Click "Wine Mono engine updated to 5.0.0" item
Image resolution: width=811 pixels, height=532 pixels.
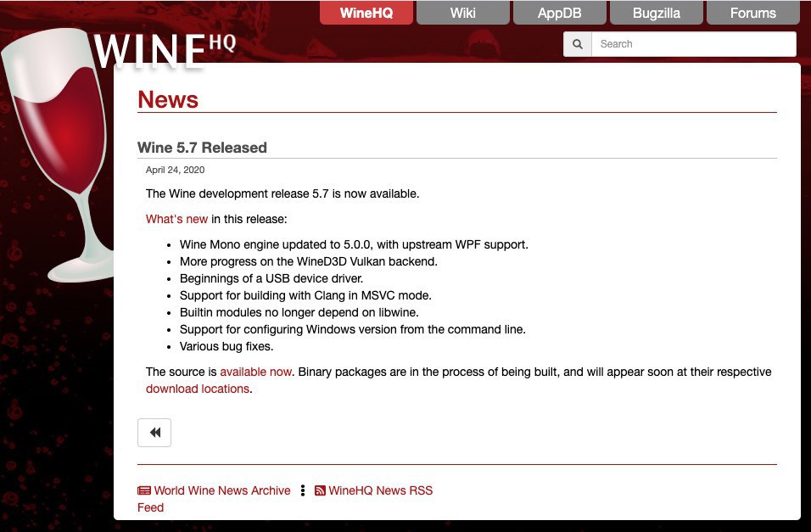[x=354, y=244]
